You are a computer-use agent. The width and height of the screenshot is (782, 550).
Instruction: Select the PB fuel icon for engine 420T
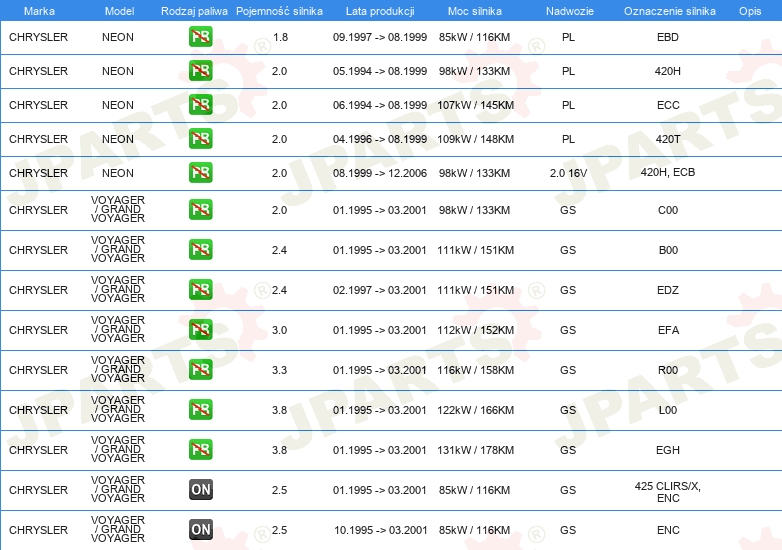coord(201,138)
